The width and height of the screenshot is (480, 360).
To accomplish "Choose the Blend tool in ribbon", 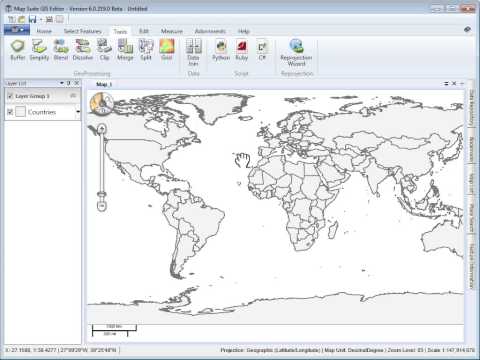I will point(61,50).
